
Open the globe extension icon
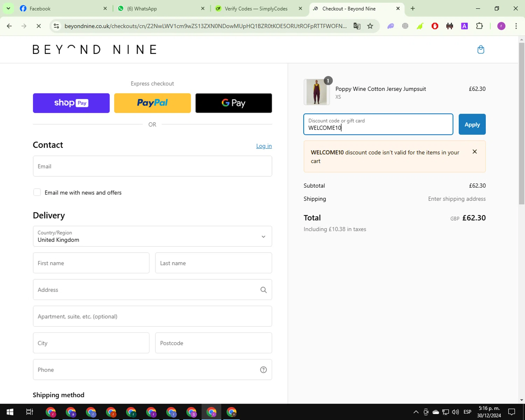coord(405,26)
